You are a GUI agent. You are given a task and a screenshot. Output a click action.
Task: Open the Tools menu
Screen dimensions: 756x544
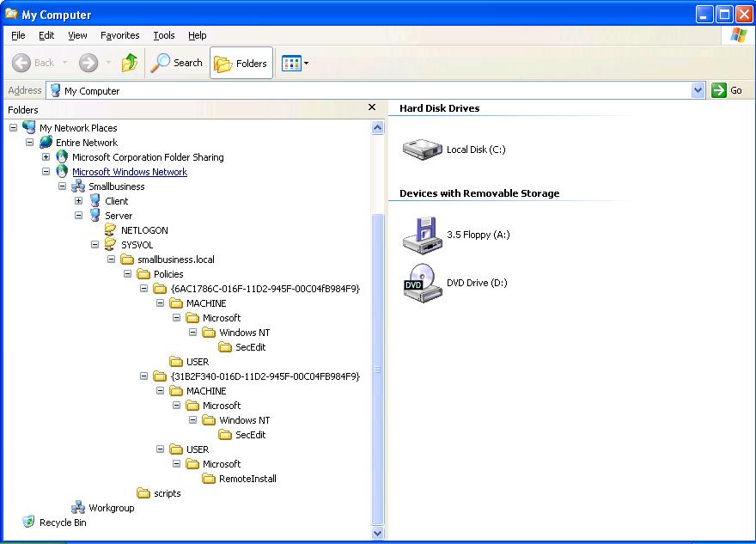[x=164, y=35]
